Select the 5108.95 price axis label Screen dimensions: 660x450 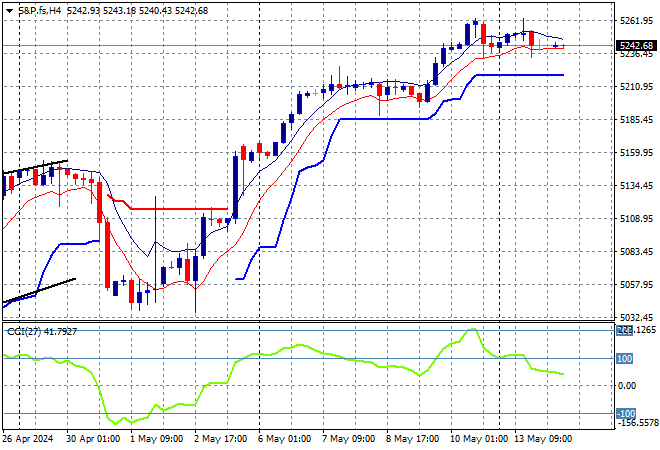point(636,218)
